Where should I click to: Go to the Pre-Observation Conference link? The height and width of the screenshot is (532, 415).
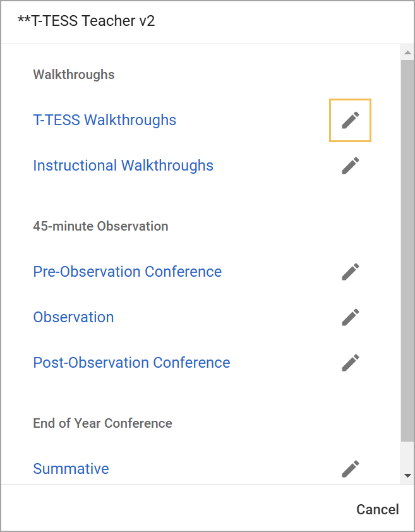127,272
